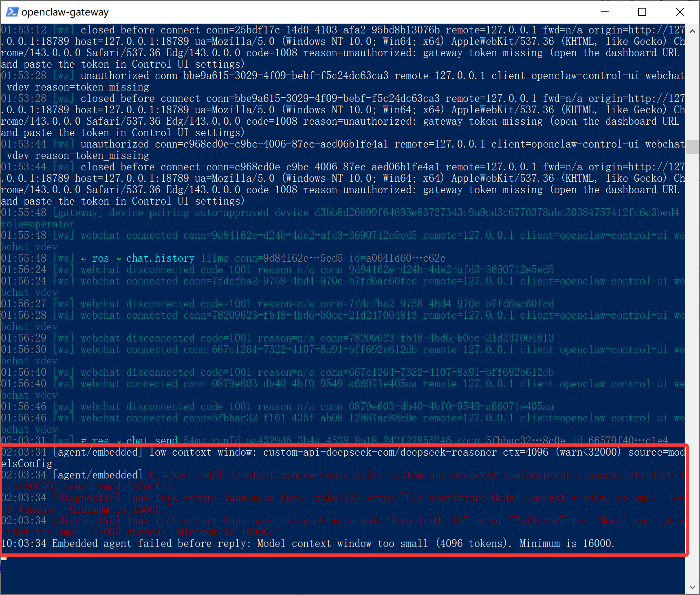Click lane=main diagnostic error line
The image size is (700, 595).
pos(343,503)
